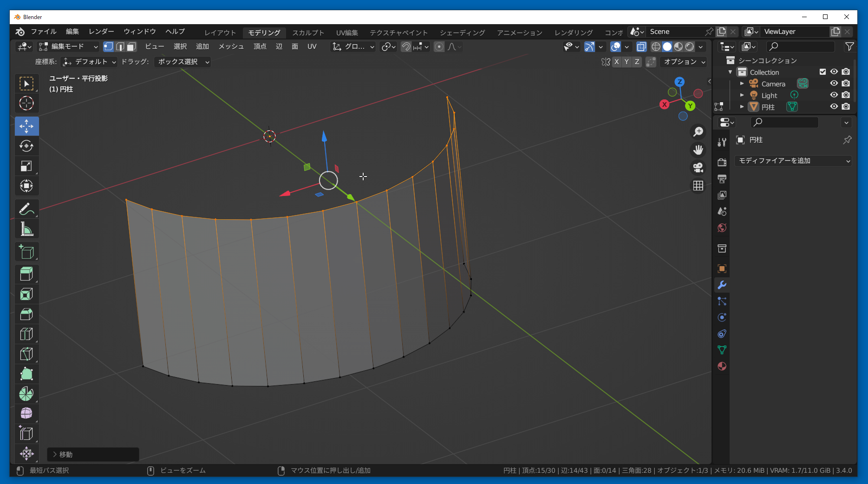Hide the Camera object in outliner
Image resolution: width=868 pixels, height=484 pixels.
click(834, 84)
